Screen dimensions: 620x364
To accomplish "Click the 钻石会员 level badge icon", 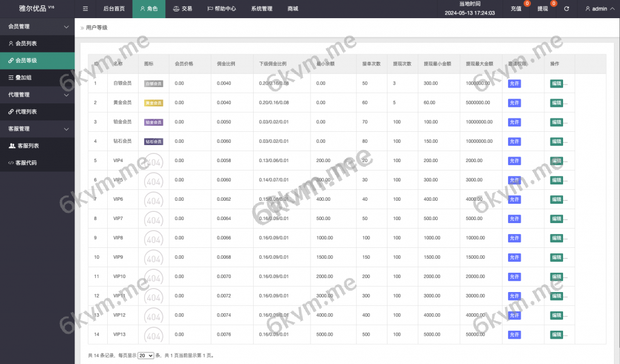I will 153,141.
